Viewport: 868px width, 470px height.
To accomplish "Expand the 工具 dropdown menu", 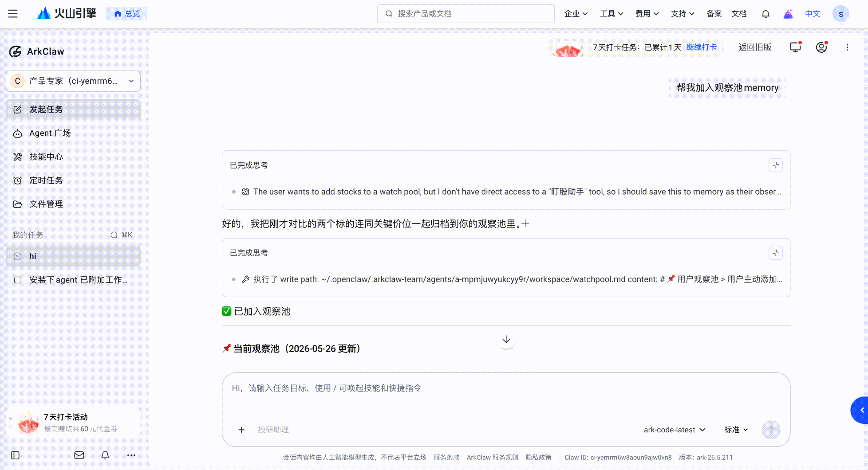I will click(612, 14).
